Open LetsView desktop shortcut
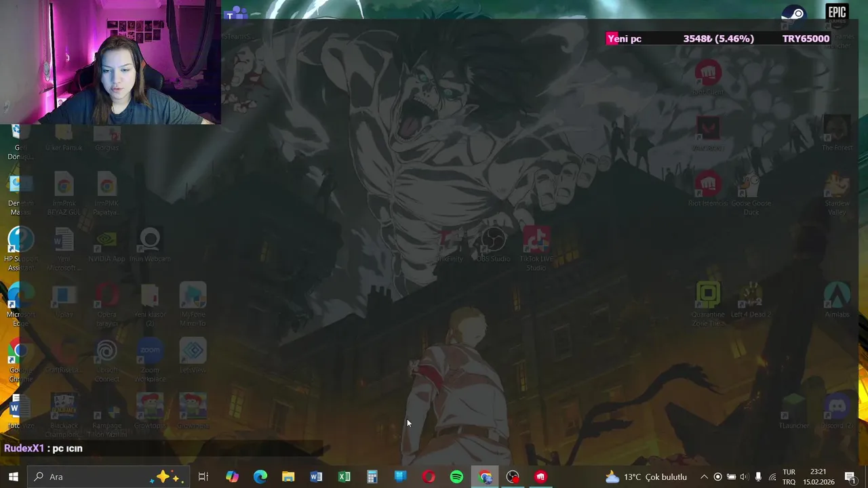Screen dimensions: 868x488 (x=193, y=357)
